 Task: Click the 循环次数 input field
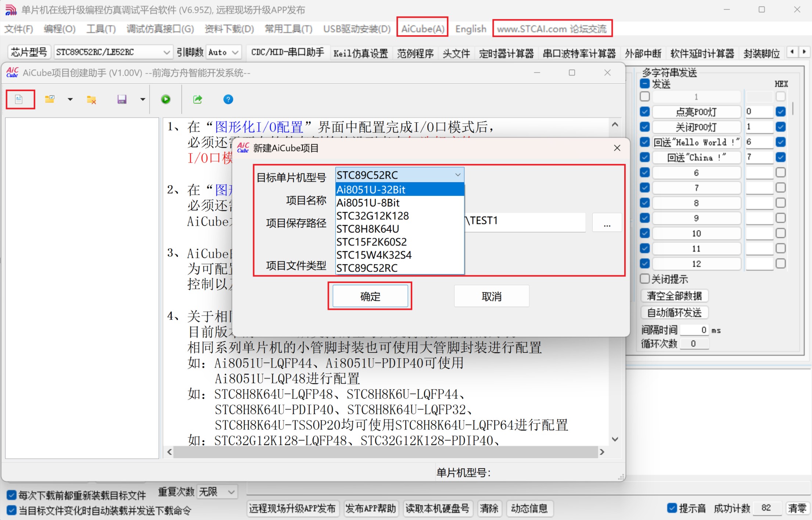[x=694, y=344]
